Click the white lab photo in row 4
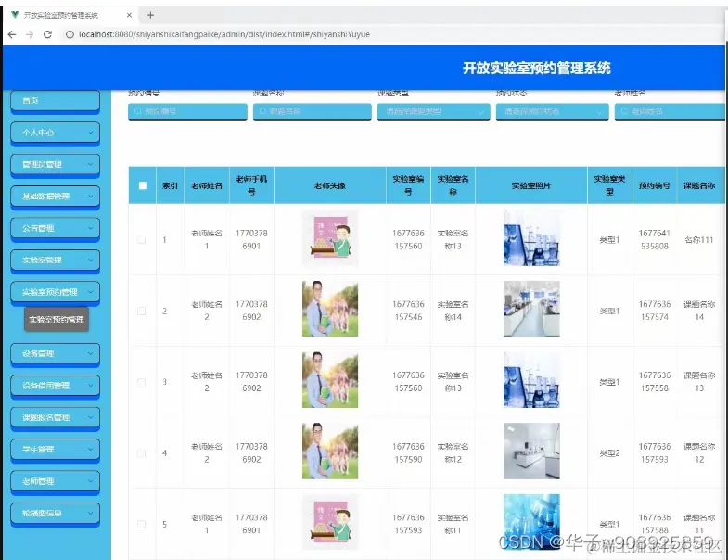This screenshot has width=728, height=560. point(531,451)
